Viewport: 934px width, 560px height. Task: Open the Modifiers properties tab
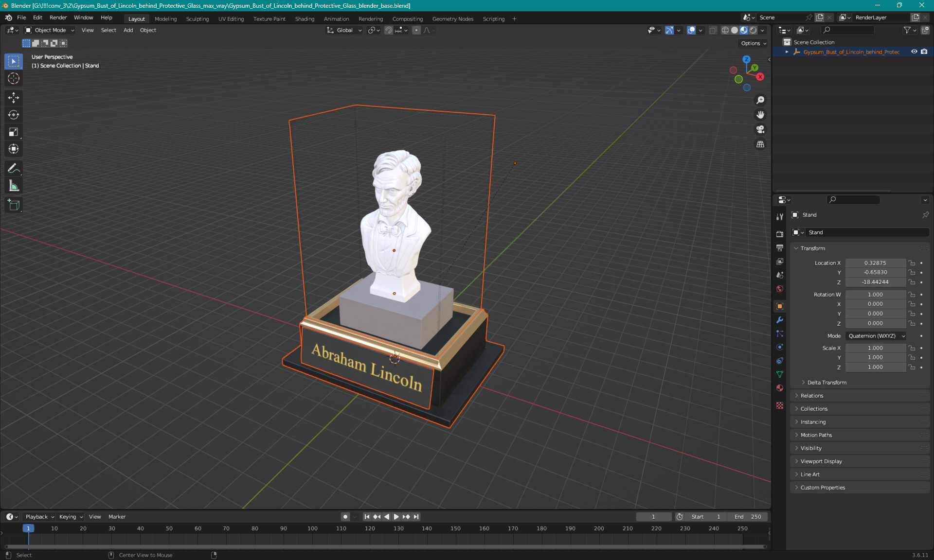point(780,320)
